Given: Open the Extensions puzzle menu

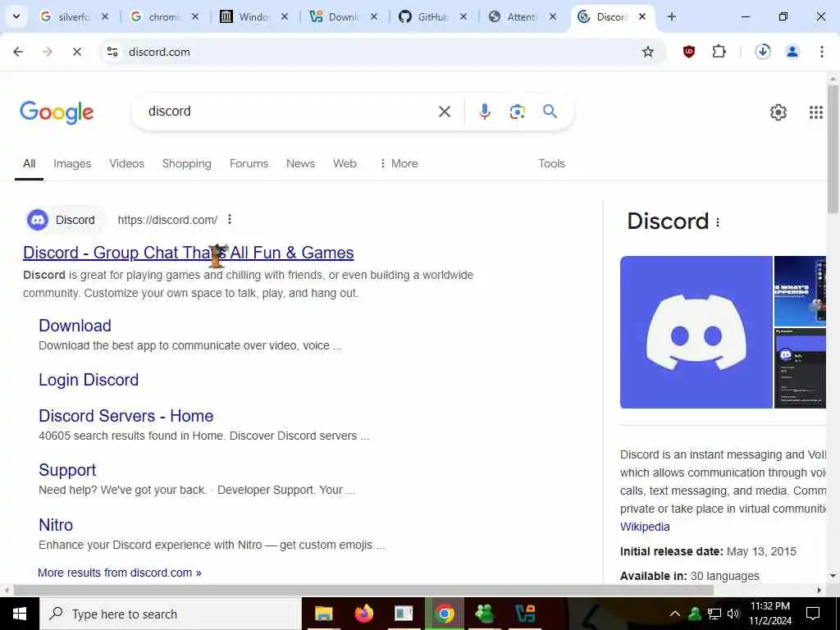Looking at the screenshot, I should tap(719, 52).
